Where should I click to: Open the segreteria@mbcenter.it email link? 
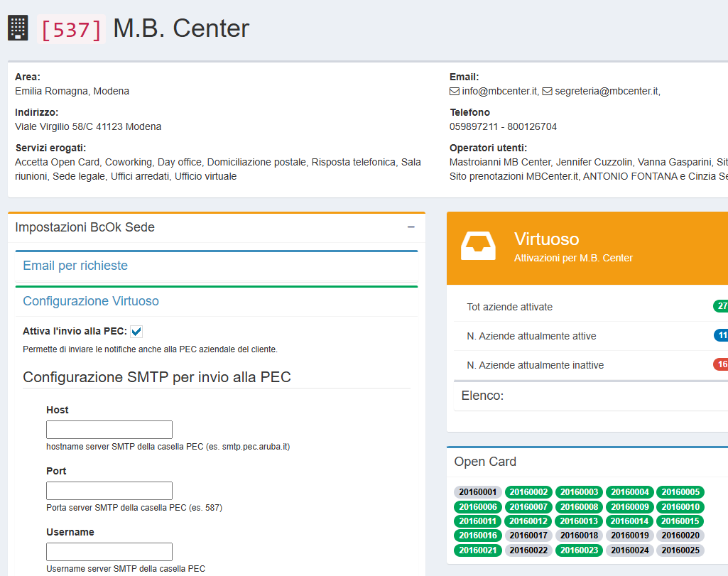pyautogui.click(x=607, y=92)
